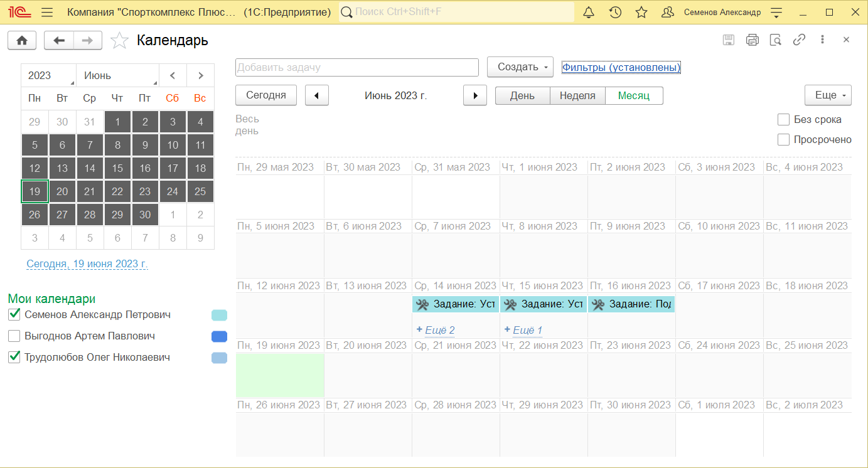868x468 pixels.
Task: Focus the global search field
Action: 456,12
